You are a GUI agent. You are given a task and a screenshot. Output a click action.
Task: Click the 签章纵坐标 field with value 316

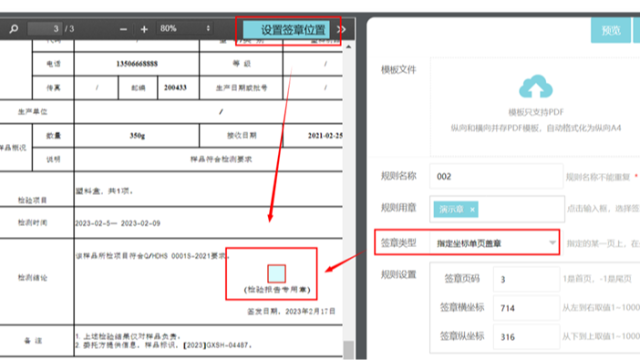click(x=526, y=337)
